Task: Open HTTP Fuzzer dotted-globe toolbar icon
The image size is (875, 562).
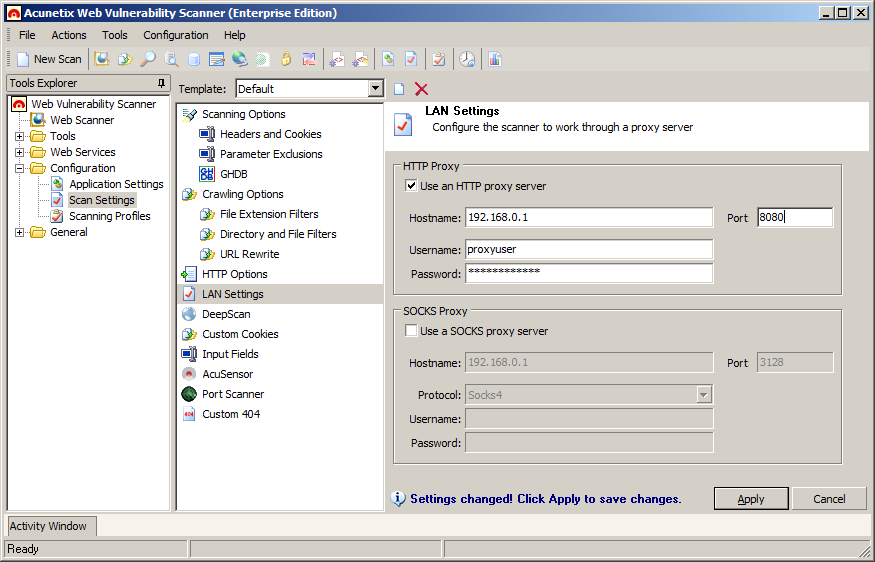Action: pos(263,59)
